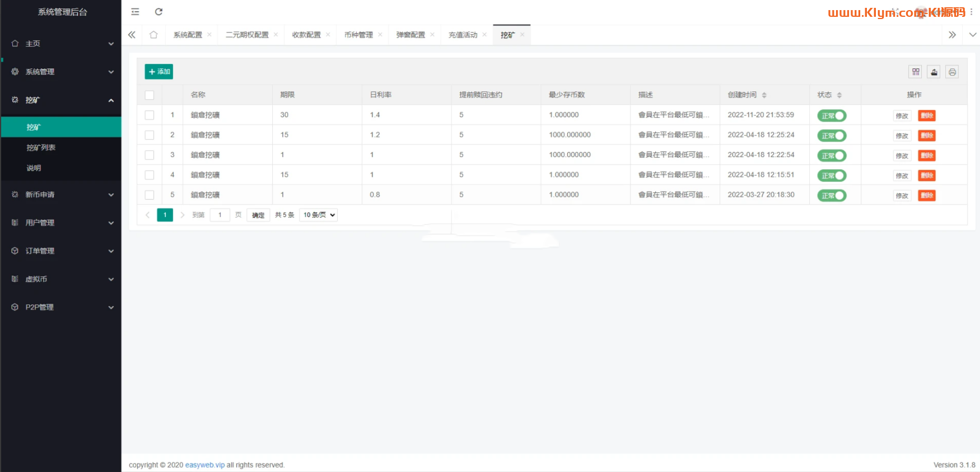980x472 pixels.
Task: Click the P2P管理 icon in the sidebar
Action: click(15, 307)
